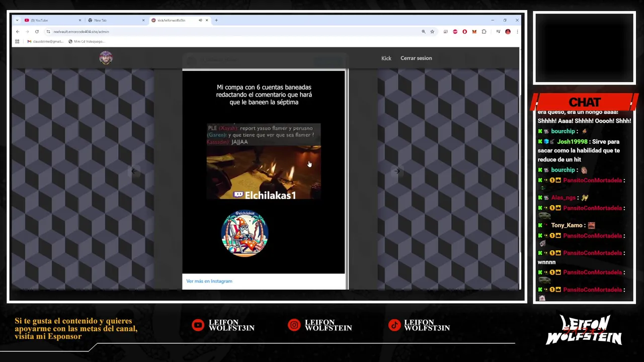Viewport: 644px width, 362px height.
Task: Mute the kick tab audio speaker icon
Action: pyautogui.click(x=200, y=20)
